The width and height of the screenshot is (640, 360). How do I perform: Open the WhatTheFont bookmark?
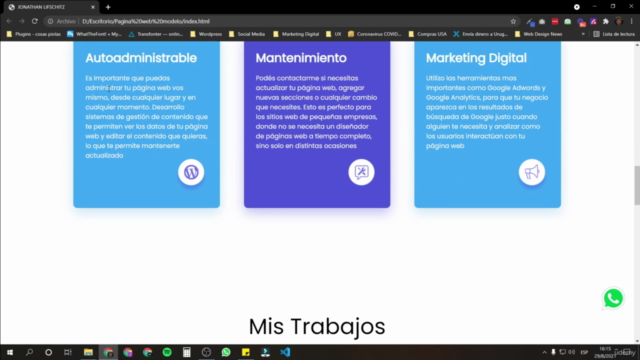pyautogui.click(x=95, y=34)
